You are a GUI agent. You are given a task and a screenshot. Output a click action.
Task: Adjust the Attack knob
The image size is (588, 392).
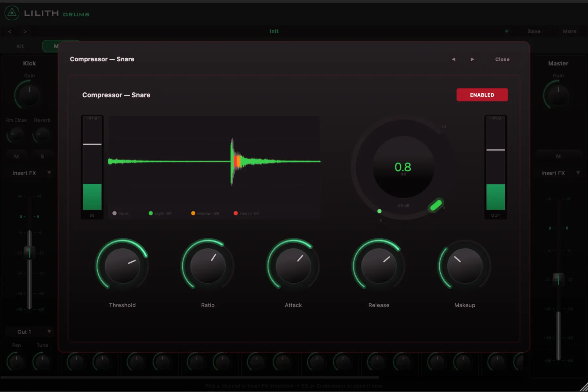click(x=293, y=266)
